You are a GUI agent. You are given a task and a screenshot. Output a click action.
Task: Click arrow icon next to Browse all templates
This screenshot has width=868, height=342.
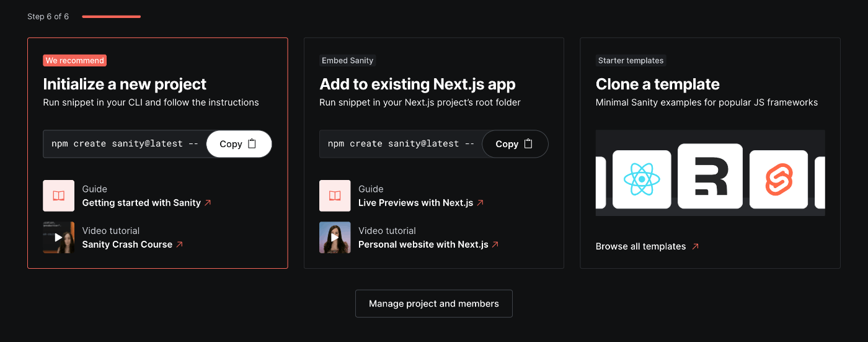tap(695, 246)
